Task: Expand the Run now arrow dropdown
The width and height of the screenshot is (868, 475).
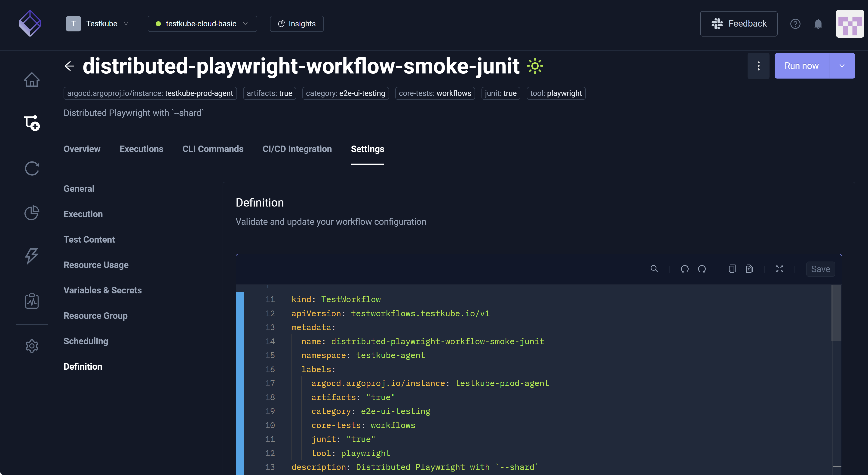Action: (842, 66)
